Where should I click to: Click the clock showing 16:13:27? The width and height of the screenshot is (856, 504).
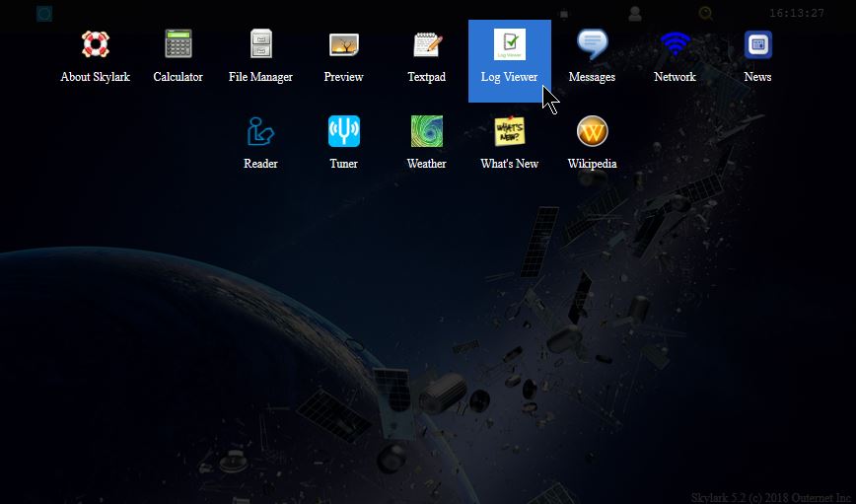(x=797, y=13)
